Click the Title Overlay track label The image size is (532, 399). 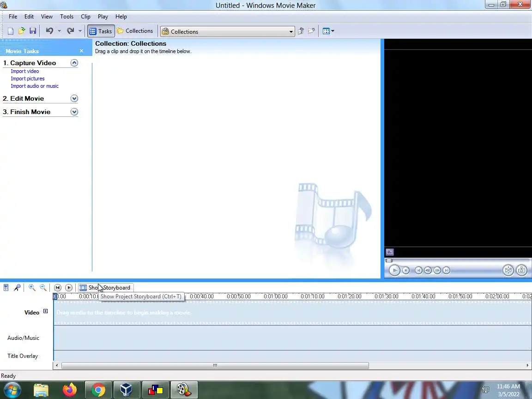pyautogui.click(x=23, y=356)
